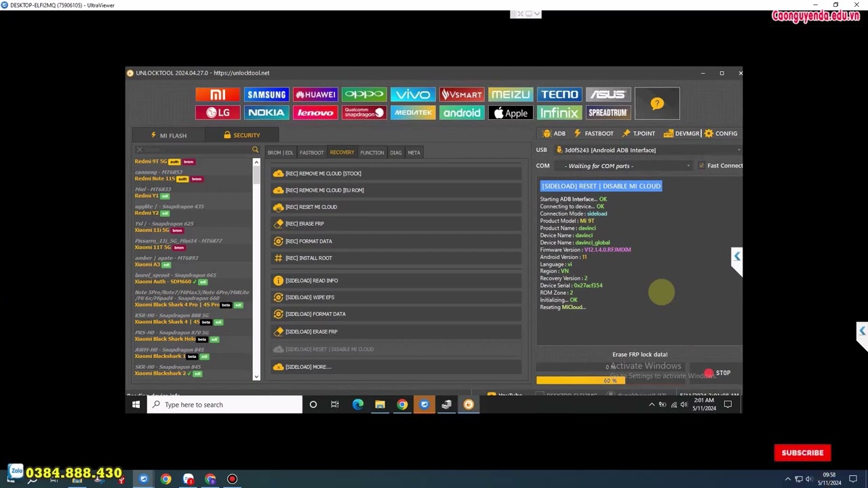Show hidden system tray icons
The image size is (868, 488).
(652, 405)
